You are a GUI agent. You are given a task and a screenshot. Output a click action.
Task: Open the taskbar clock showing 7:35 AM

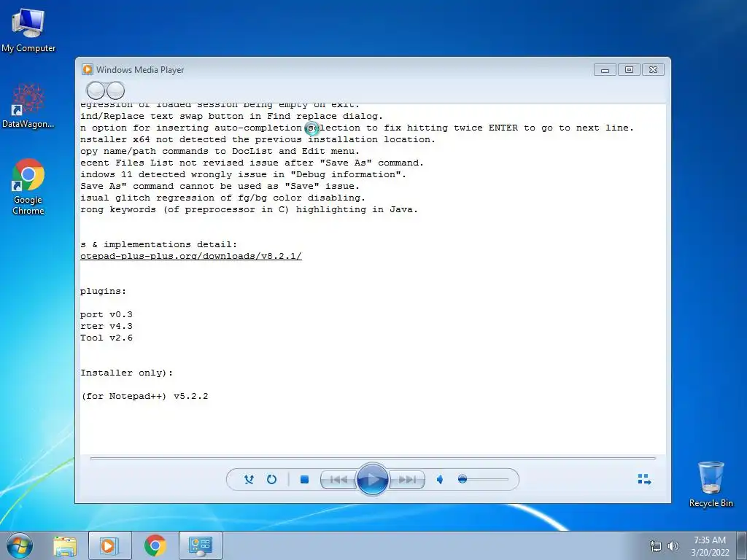(x=710, y=546)
